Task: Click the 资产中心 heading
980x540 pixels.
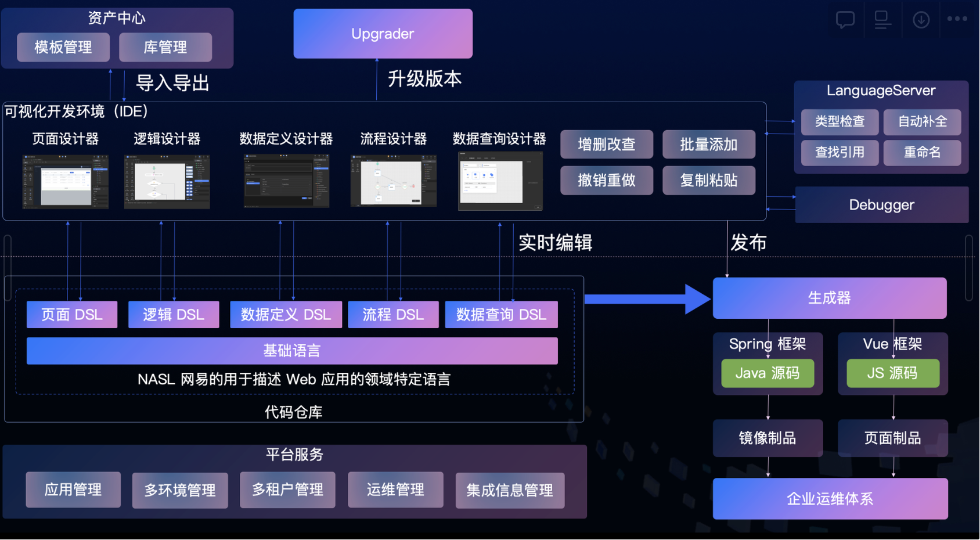Action: point(117,18)
